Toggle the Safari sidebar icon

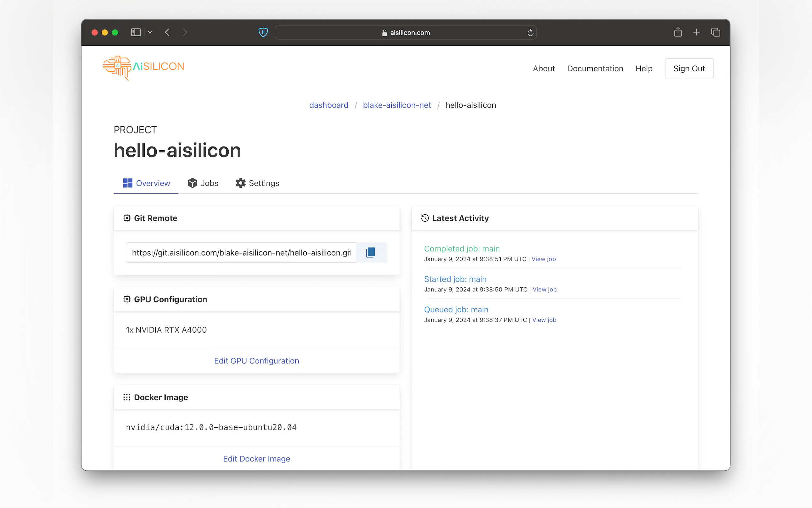click(136, 32)
